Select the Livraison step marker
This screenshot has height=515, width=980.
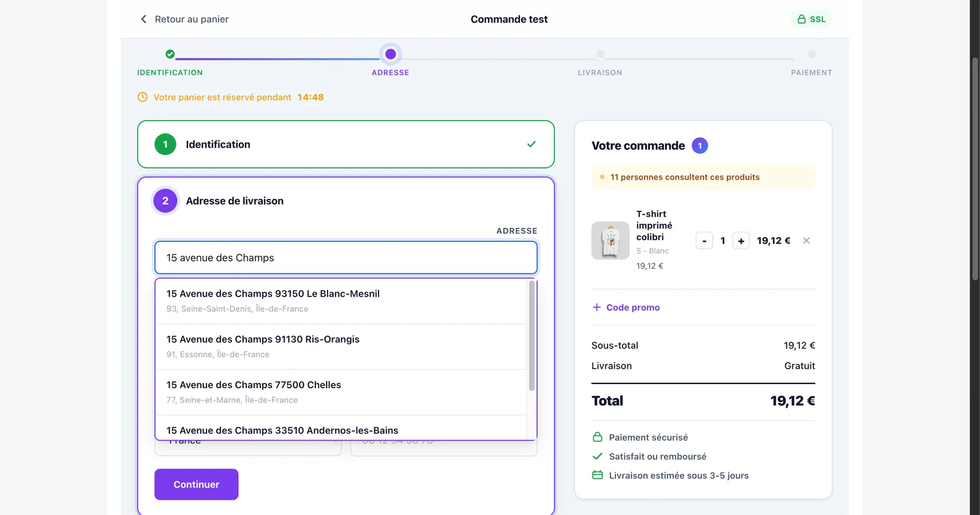(600, 55)
